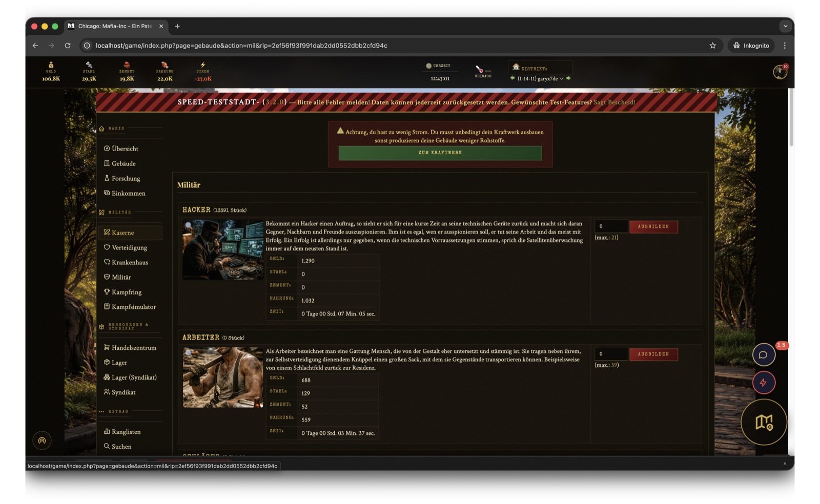This screenshot has width=820, height=504.
Task: Open Syndikat in the sidebar
Action: pos(124,392)
